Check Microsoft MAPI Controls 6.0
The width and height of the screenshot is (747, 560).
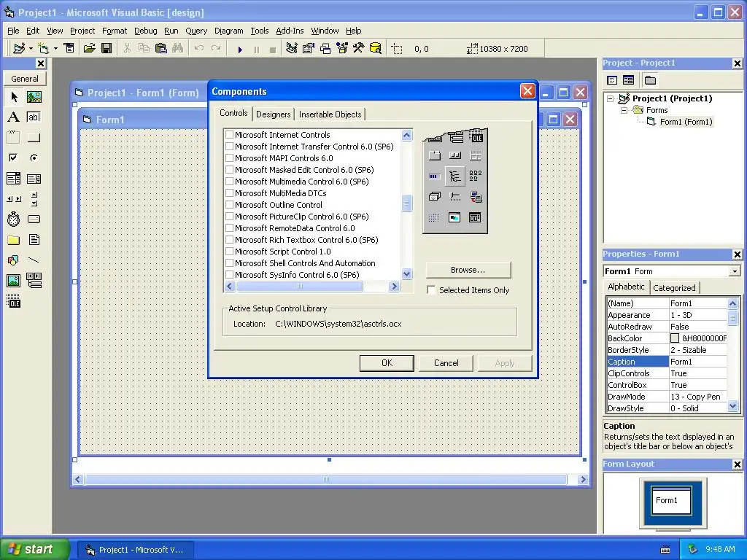coord(229,158)
